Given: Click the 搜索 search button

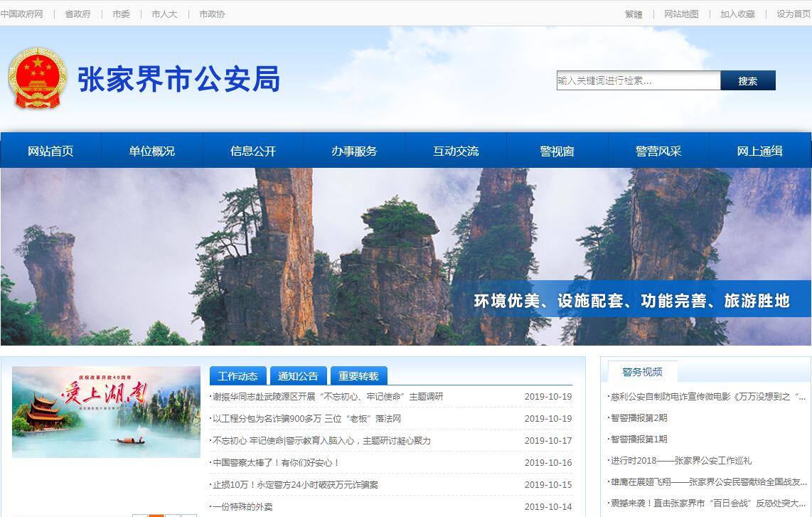Looking at the screenshot, I should [747, 81].
